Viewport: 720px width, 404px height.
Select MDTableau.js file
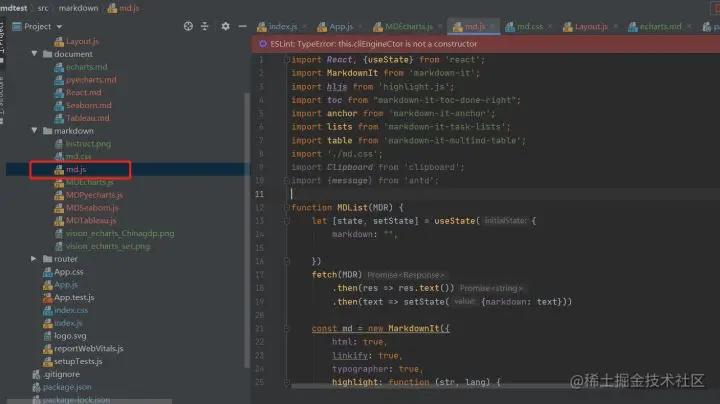[x=85, y=221]
